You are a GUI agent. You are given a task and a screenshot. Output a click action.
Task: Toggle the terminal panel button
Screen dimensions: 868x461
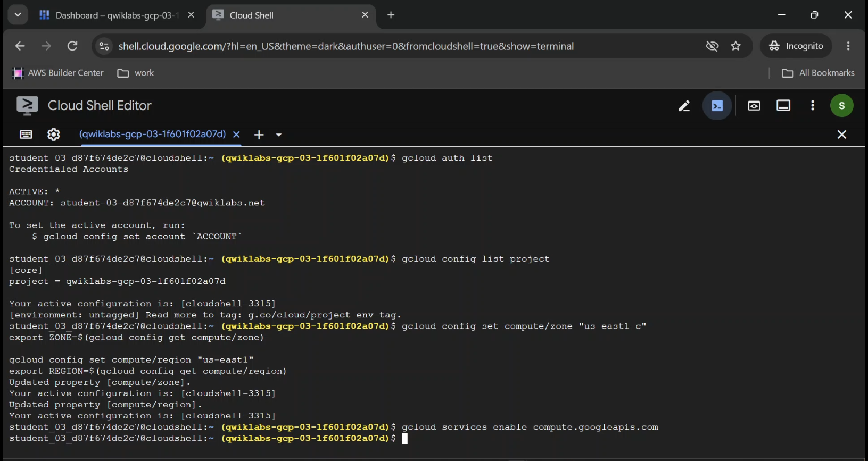click(717, 106)
